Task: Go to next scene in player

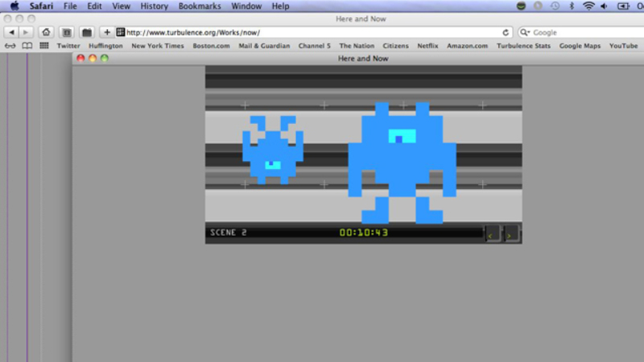Action: [x=511, y=234]
